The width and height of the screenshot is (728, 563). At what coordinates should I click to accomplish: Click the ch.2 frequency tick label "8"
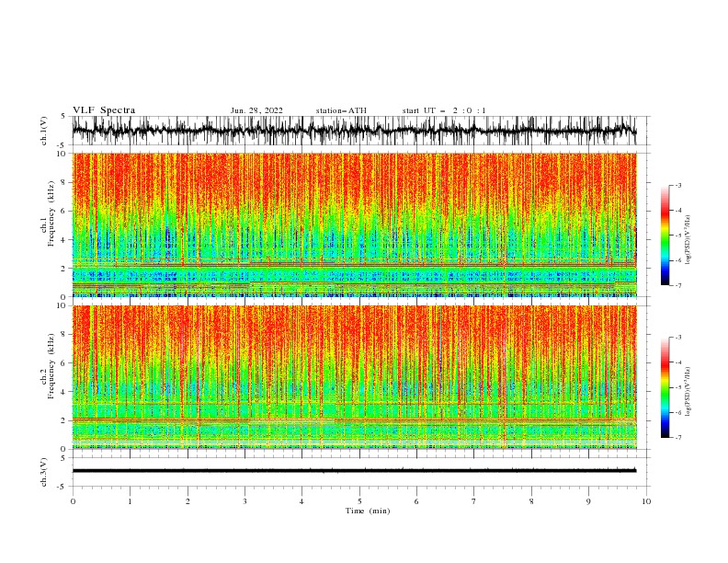(x=63, y=335)
